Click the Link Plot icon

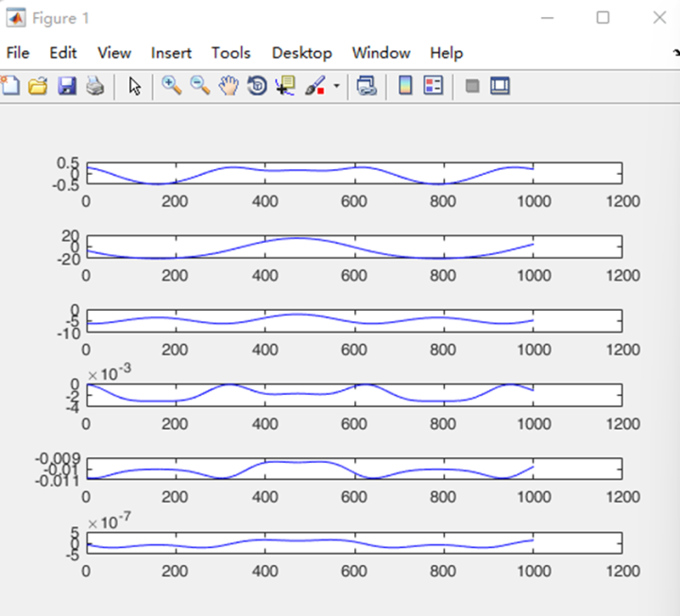(366, 85)
